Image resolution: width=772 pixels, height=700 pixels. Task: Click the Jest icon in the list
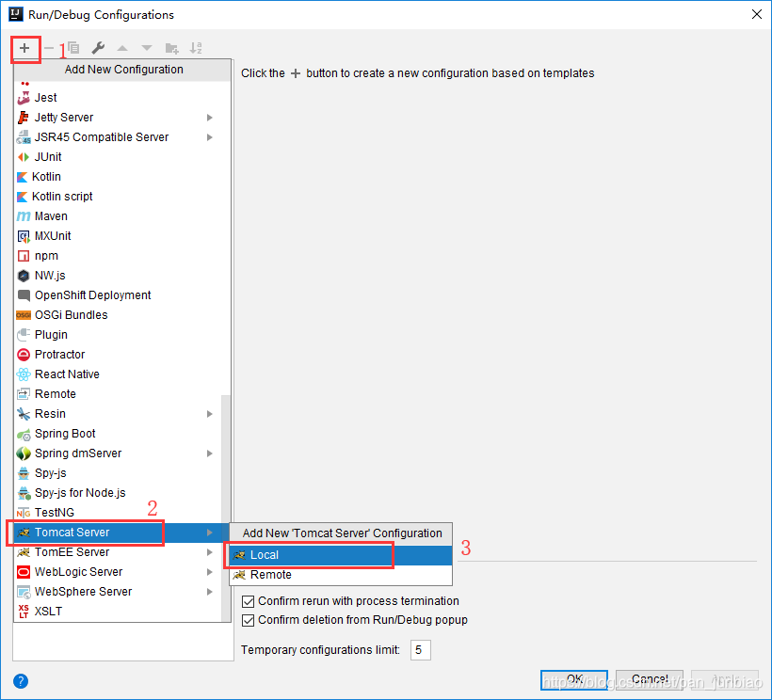pos(24,98)
